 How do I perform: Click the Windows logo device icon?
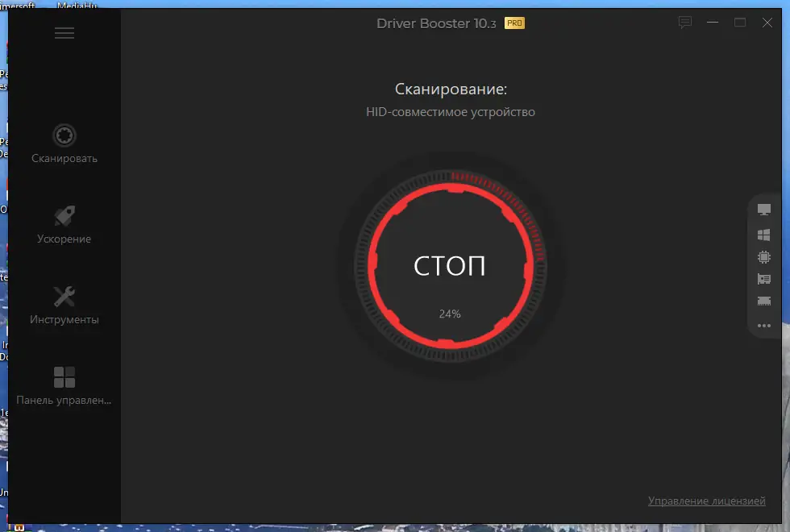tap(763, 235)
